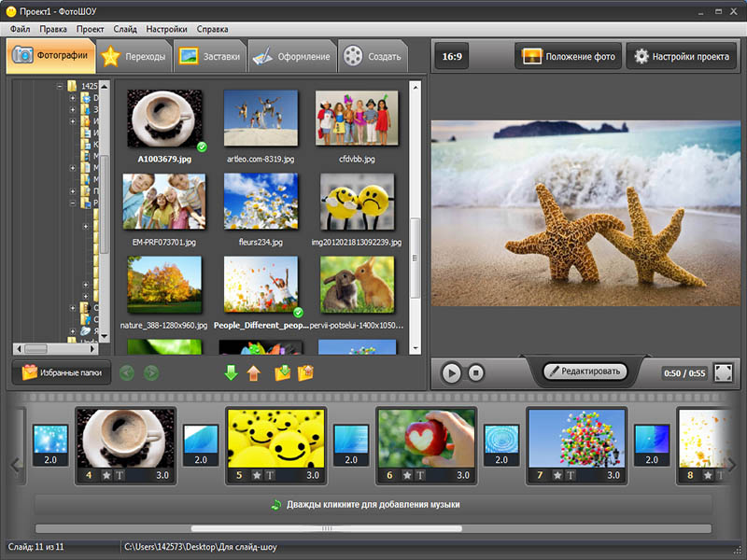
Task: Open the Слайд menu
Action: [x=124, y=29]
